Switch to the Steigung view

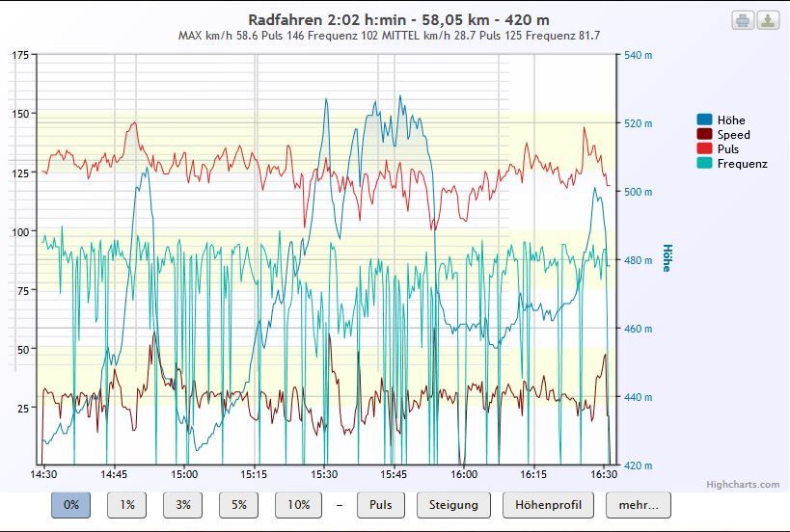tap(453, 505)
